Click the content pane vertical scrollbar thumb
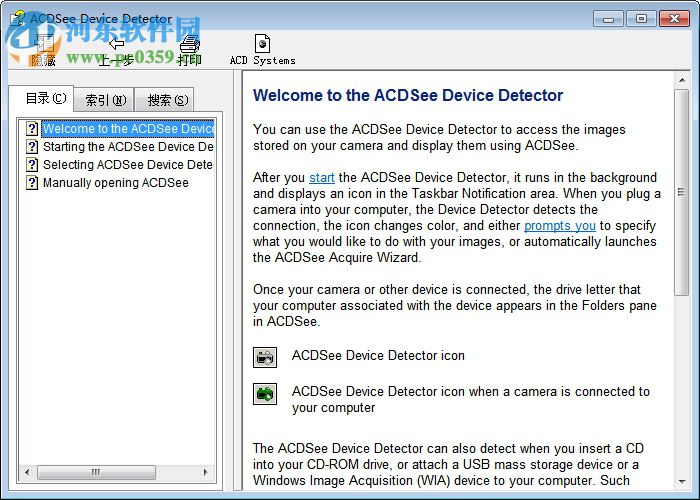The width and height of the screenshot is (700, 500). pos(681,192)
